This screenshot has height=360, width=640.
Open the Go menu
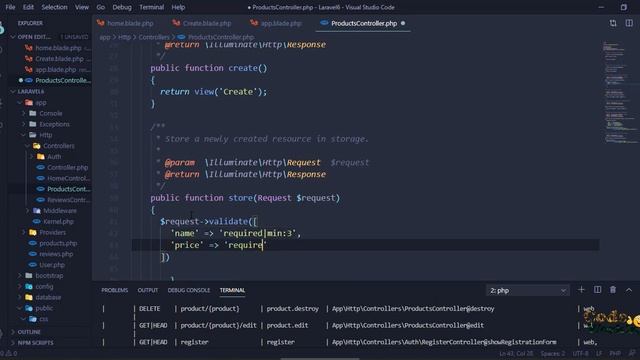100,7
